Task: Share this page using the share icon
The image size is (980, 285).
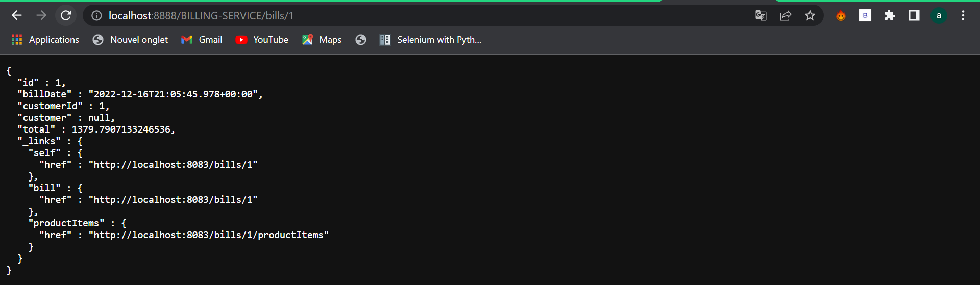Action: pyautogui.click(x=786, y=16)
